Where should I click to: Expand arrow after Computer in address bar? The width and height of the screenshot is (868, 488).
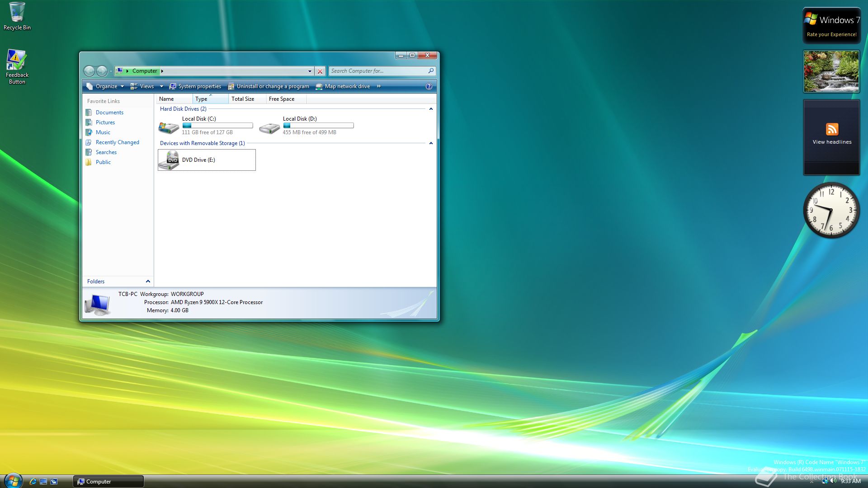(162, 71)
